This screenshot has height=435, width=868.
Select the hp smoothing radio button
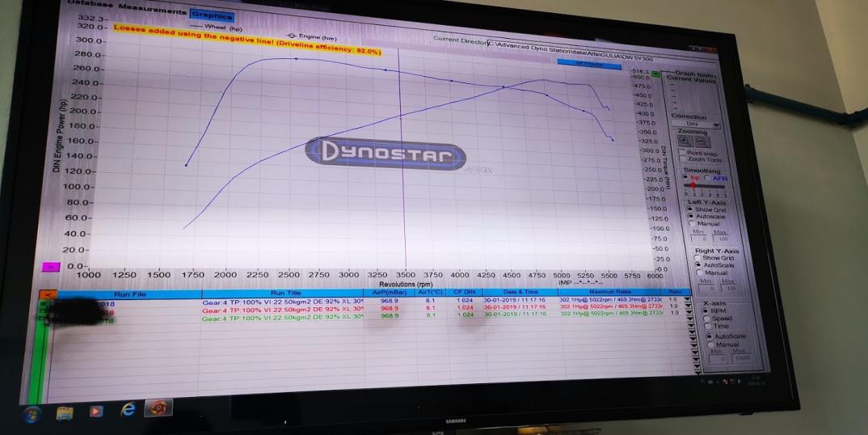click(686, 177)
